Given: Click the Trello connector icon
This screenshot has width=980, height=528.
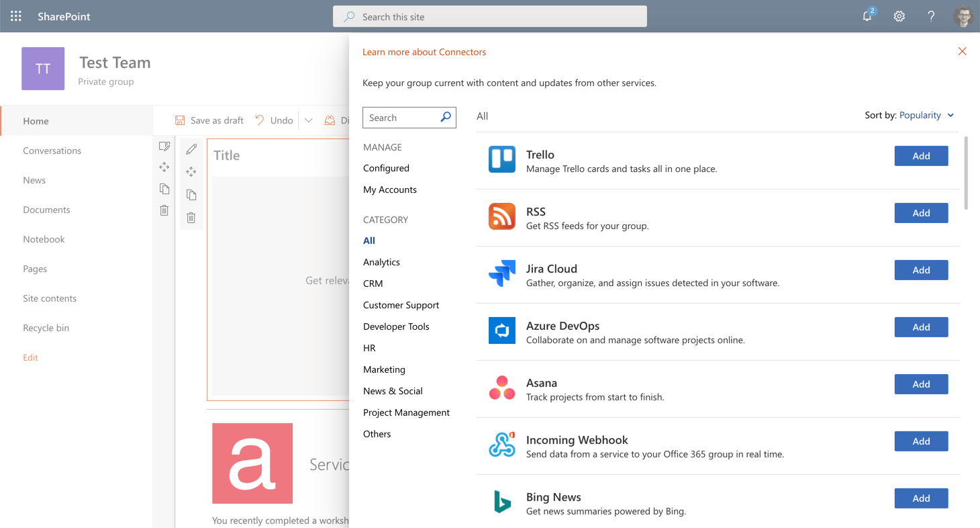Looking at the screenshot, I should tap(502, 159).
